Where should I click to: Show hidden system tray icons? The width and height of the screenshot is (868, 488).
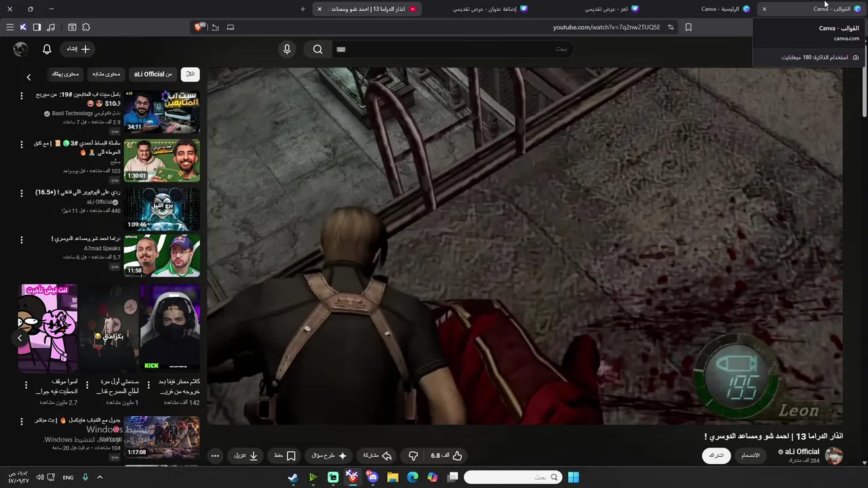[x=100, y=477]
